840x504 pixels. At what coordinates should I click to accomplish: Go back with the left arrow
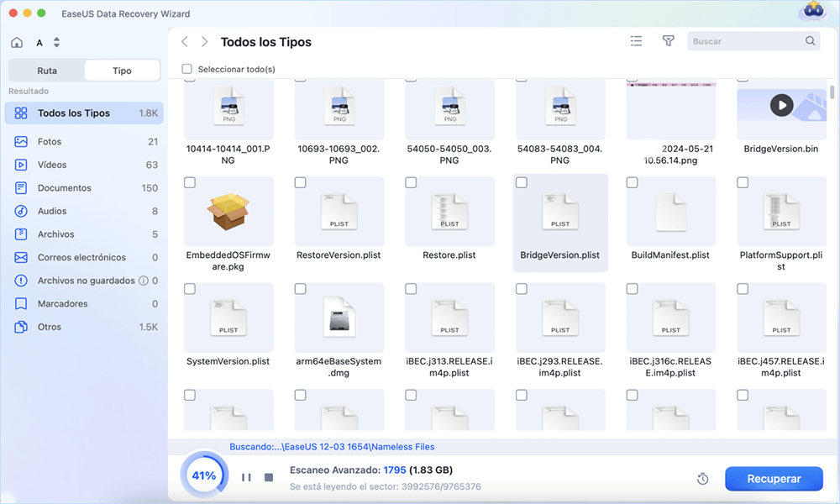[x=185, y=42]
